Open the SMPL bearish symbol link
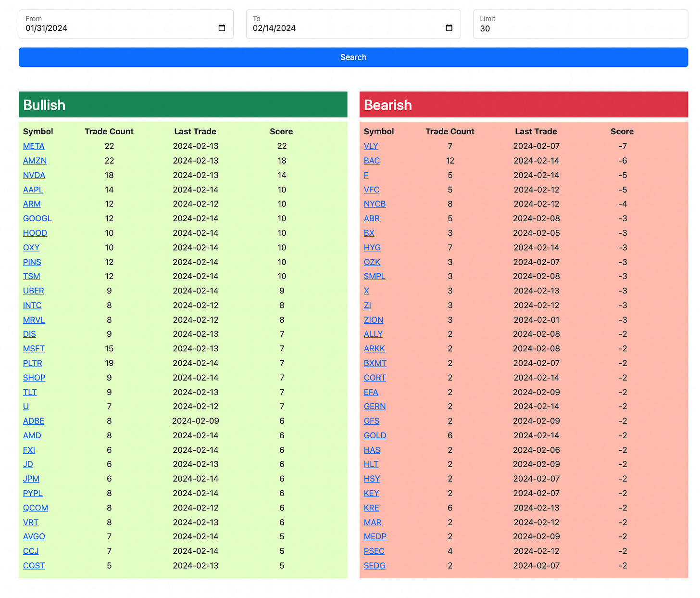Viewport: 700px width, 598px height. click(x=375, y=276)
